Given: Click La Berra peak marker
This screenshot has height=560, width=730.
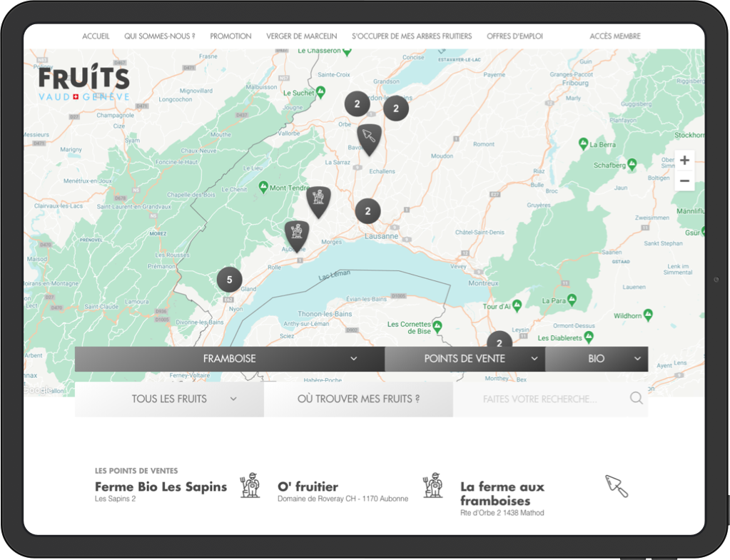Looking at the screenshot, I should pos(583,144).
